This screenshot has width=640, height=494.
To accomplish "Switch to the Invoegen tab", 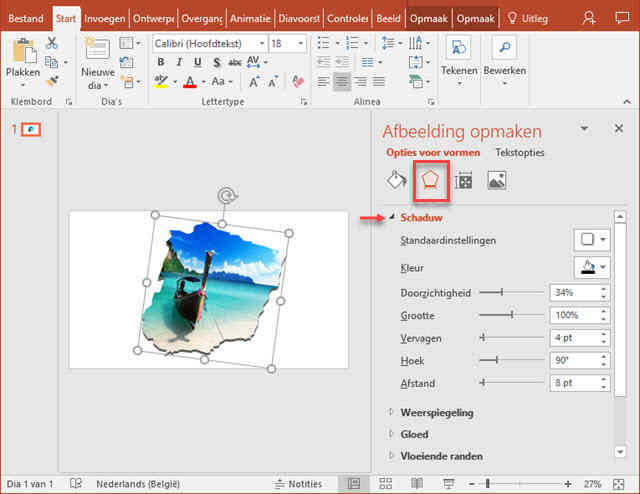I will pos(104,19).
